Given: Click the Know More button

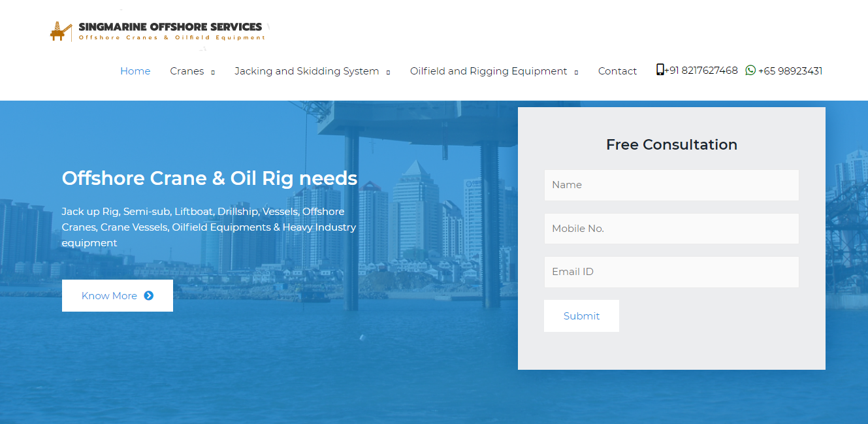Looking at the screenshot, I should click(x=118, y=295).
